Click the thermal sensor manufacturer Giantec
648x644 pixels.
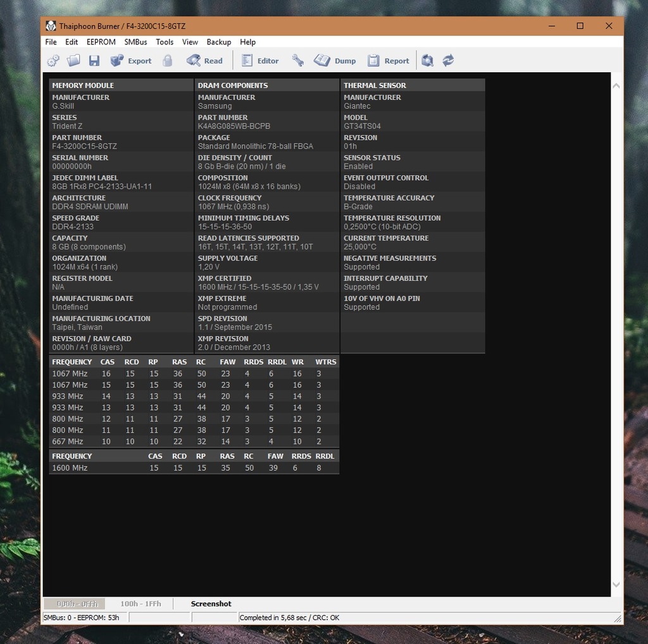(357, 106)
